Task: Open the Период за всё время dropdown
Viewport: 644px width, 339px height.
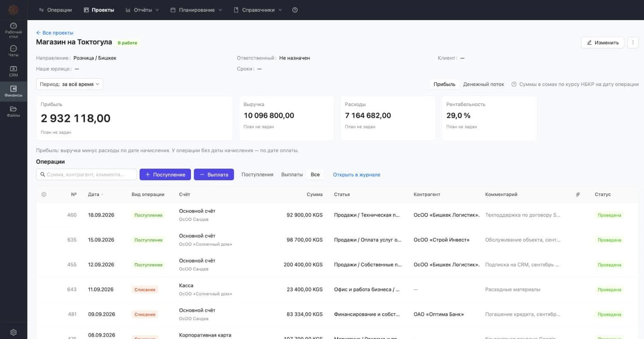Action: pyautogui.click(x=69, y=84)
